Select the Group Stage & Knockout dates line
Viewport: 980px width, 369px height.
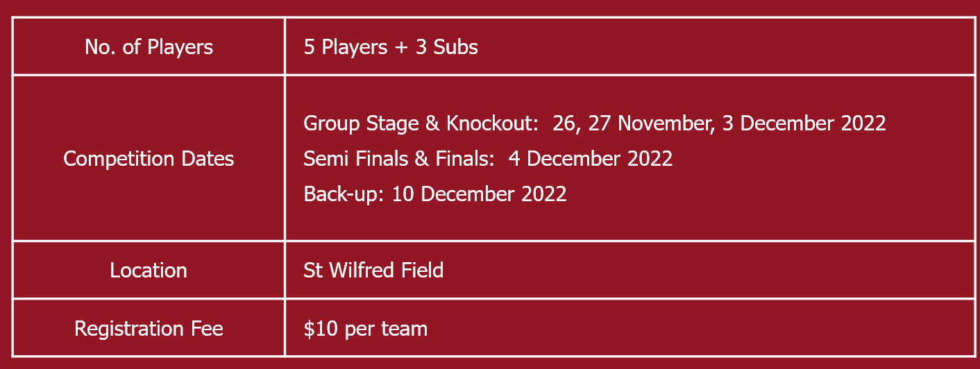tap(595, 123)
